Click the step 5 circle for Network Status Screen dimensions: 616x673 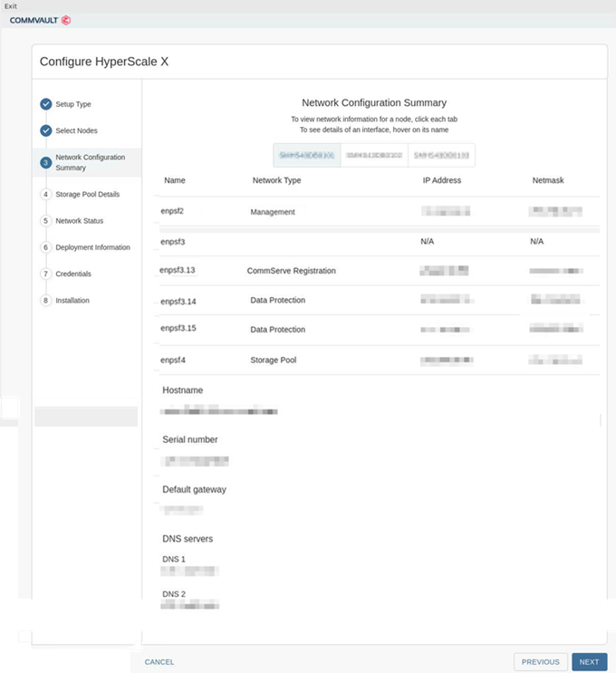click(x=46, y=221)
